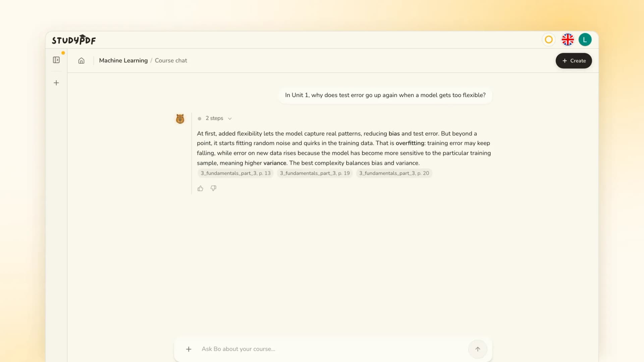Click the Create button
The image size is (644, 362).
[574, 61]
